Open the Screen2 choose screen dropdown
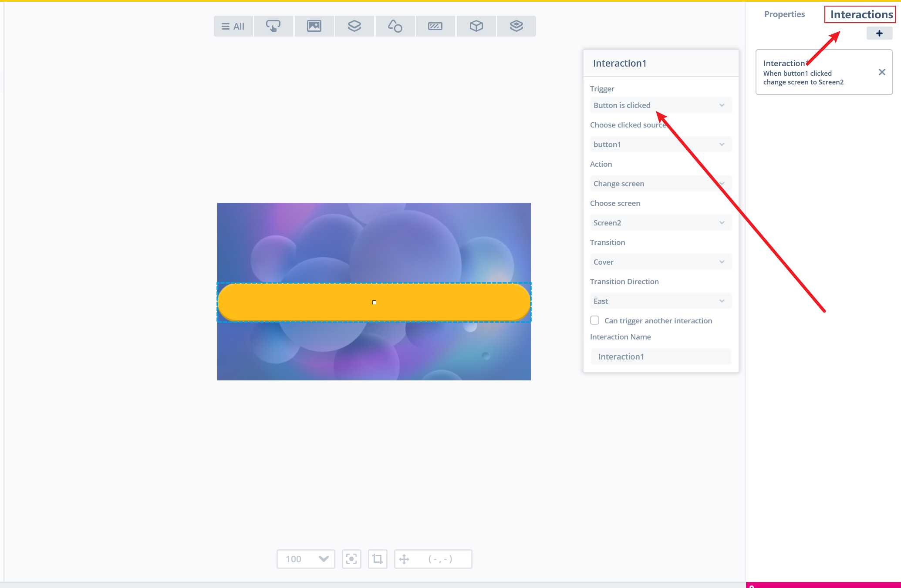The width and height of the screenshot is (901, 588). pos(660,223)
